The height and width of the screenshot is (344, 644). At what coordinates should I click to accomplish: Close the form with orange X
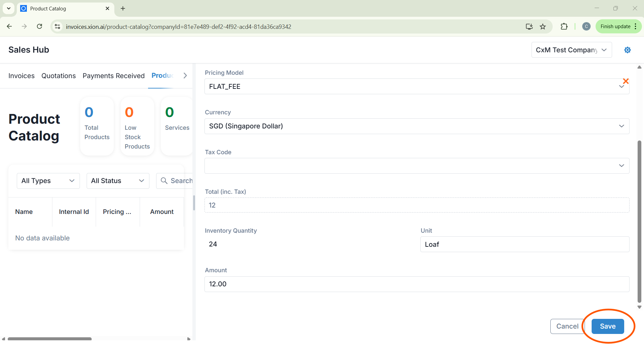(626, 81)
